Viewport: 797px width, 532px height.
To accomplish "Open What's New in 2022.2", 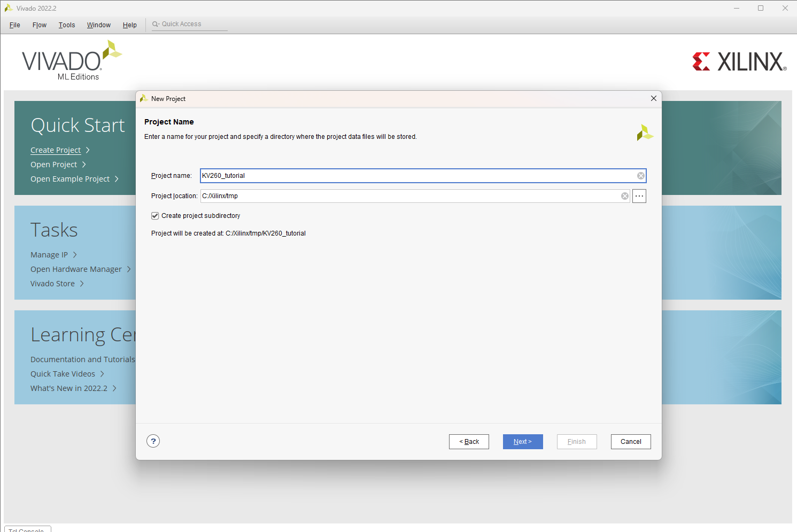I will 69,388.
